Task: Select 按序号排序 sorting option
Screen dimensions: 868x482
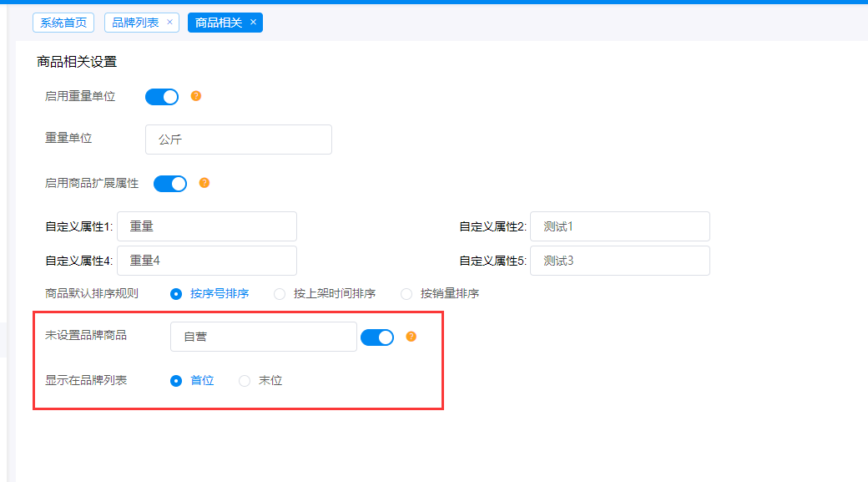Action: pyautogui.click(x=176, y=294)
